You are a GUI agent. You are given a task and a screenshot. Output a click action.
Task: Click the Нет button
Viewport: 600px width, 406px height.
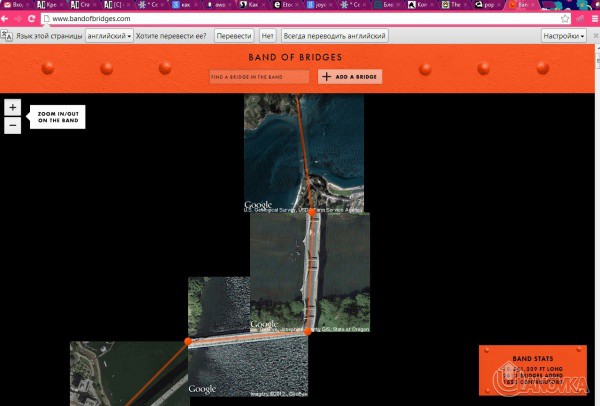point(267,36)
